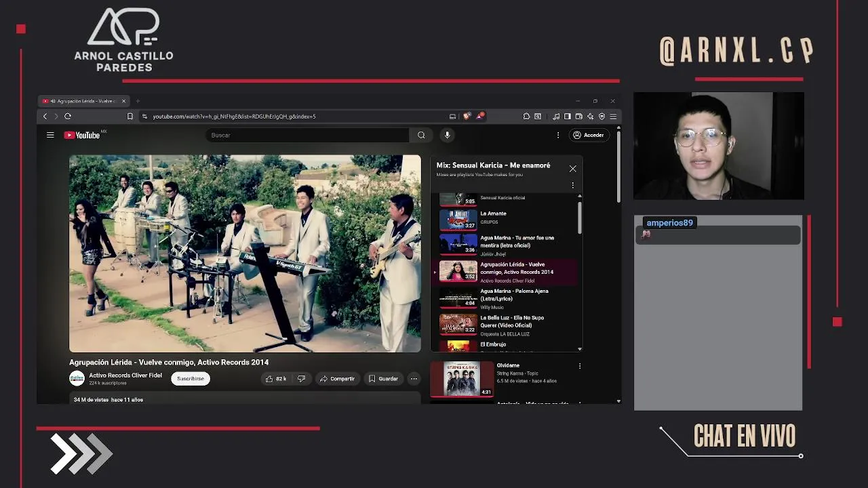The height and width of the screenshot is (488, 868).
Task: Open the Brave Shields lion icon
Action: (x=467, y=116)
